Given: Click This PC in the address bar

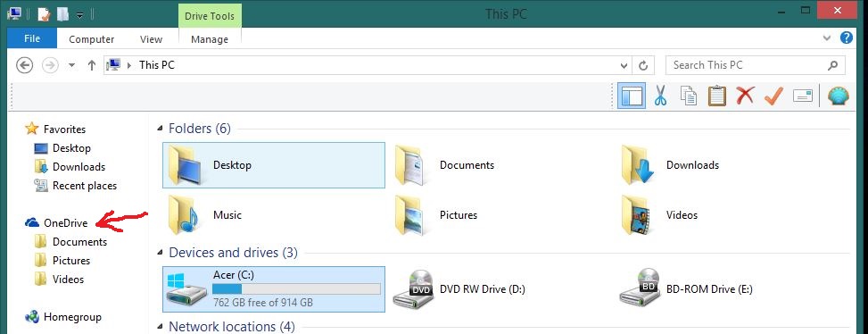Looking at the screenshot, I should click(x=157, y=65).
